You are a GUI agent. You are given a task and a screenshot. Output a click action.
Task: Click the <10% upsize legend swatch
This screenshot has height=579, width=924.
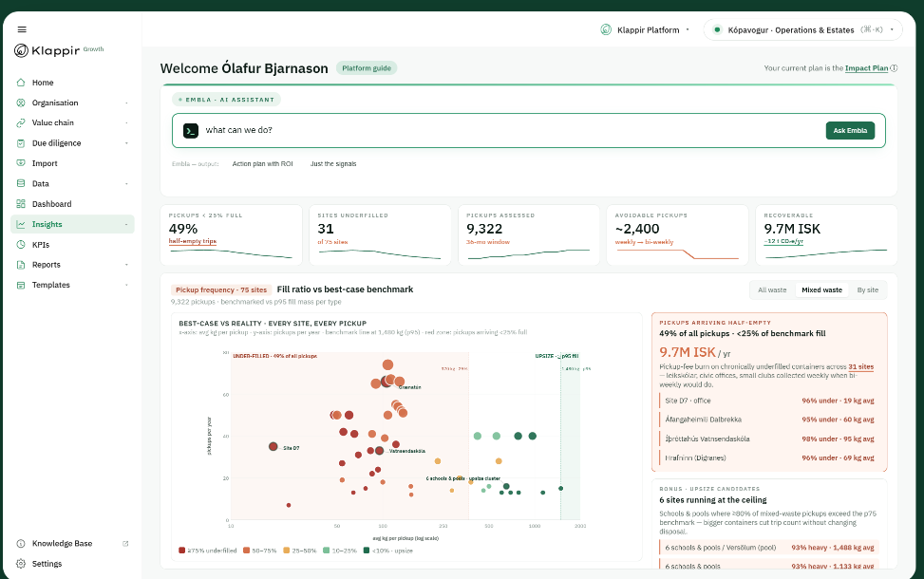367,551
